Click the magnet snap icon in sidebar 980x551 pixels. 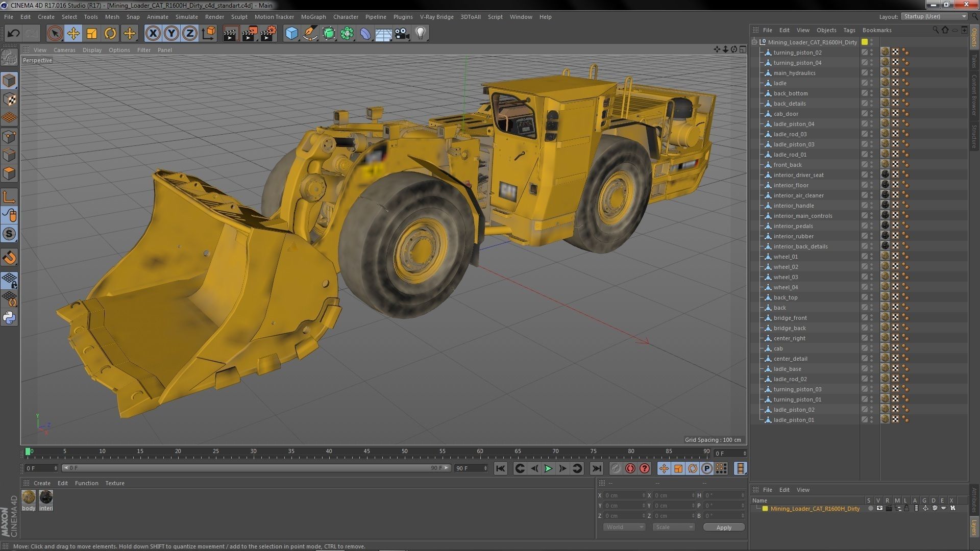point(9,258)
